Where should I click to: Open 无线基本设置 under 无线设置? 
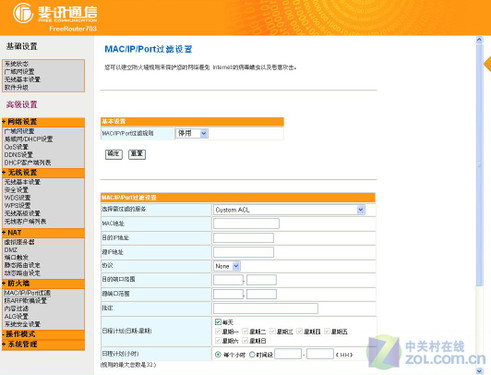pyautogui.click(x=22, y=182)
